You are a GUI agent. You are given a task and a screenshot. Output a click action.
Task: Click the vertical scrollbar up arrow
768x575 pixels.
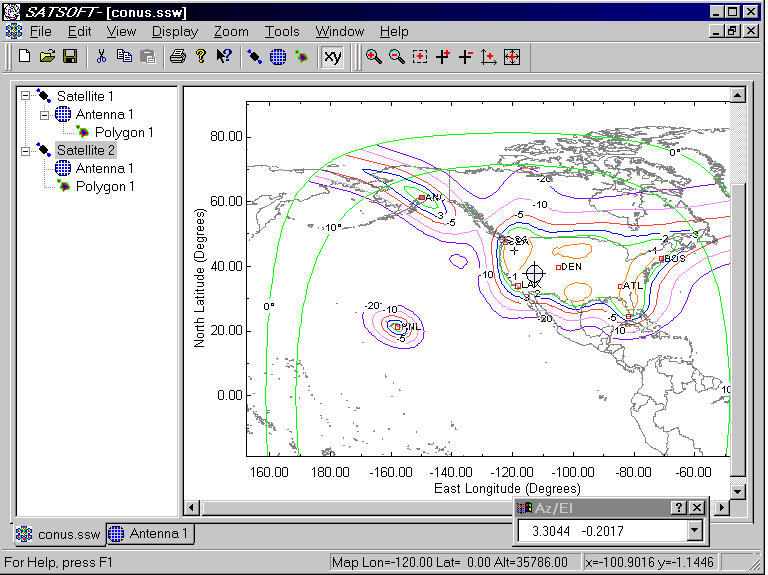click(738, 95)
